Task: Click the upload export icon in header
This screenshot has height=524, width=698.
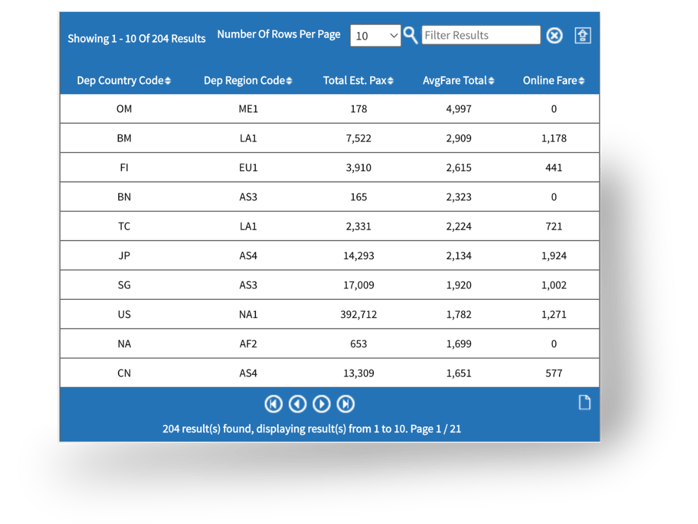Action: pyautogui.click(x=583, y=35)
